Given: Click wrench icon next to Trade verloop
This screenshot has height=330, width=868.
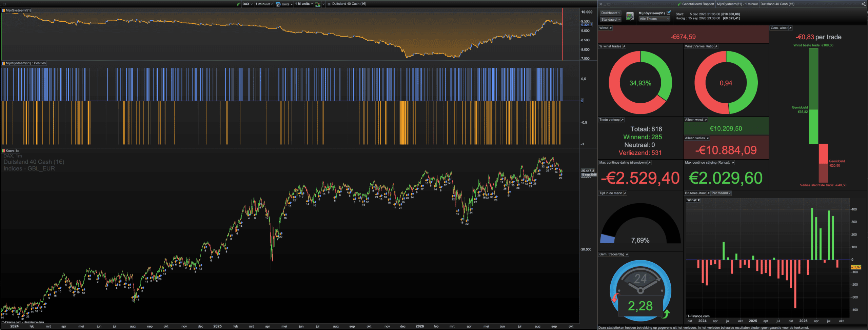Looking at the screenshot, I should click(622, 120).
